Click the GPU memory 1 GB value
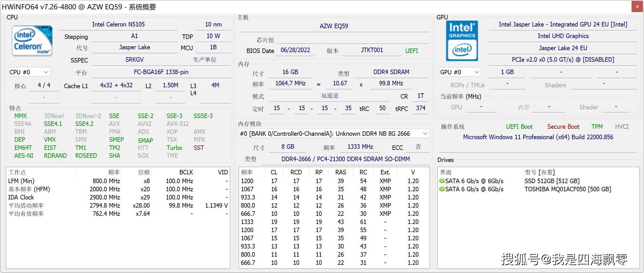The height and width of the screenshot is (273, 644). 507,72
